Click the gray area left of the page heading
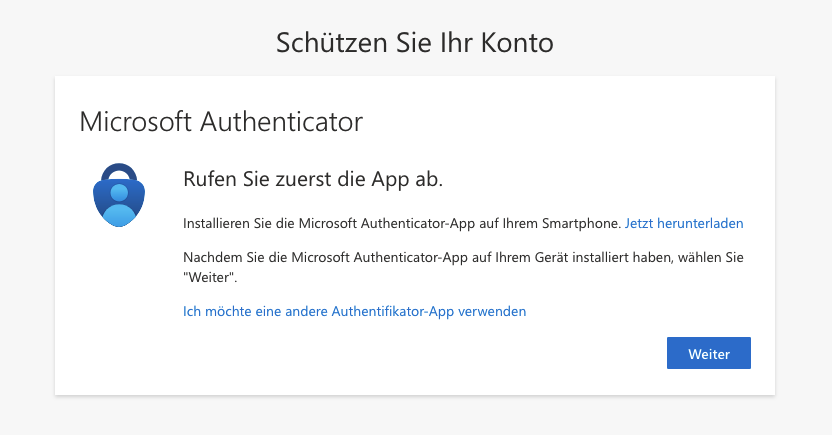This screenshot has width=832, height=435. [130, 42]
